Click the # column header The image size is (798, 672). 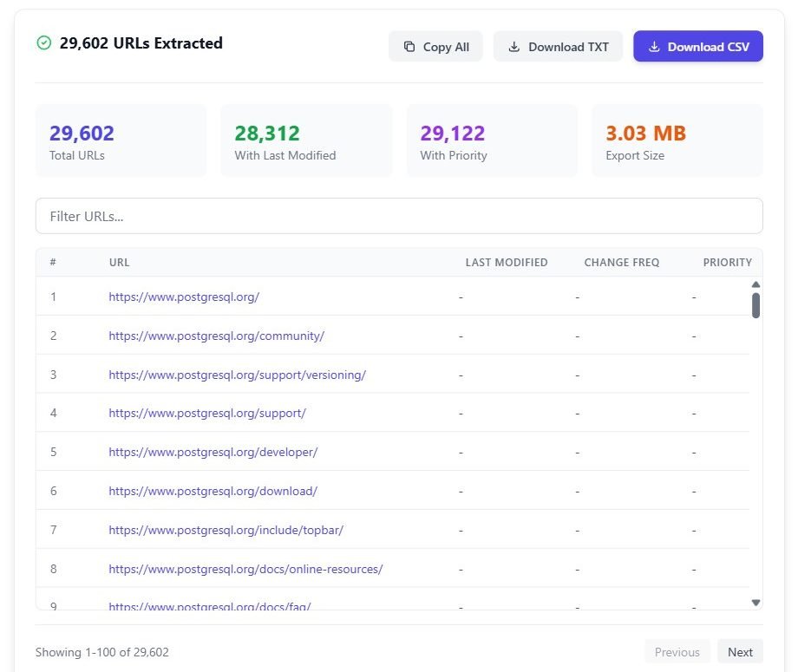53,263
